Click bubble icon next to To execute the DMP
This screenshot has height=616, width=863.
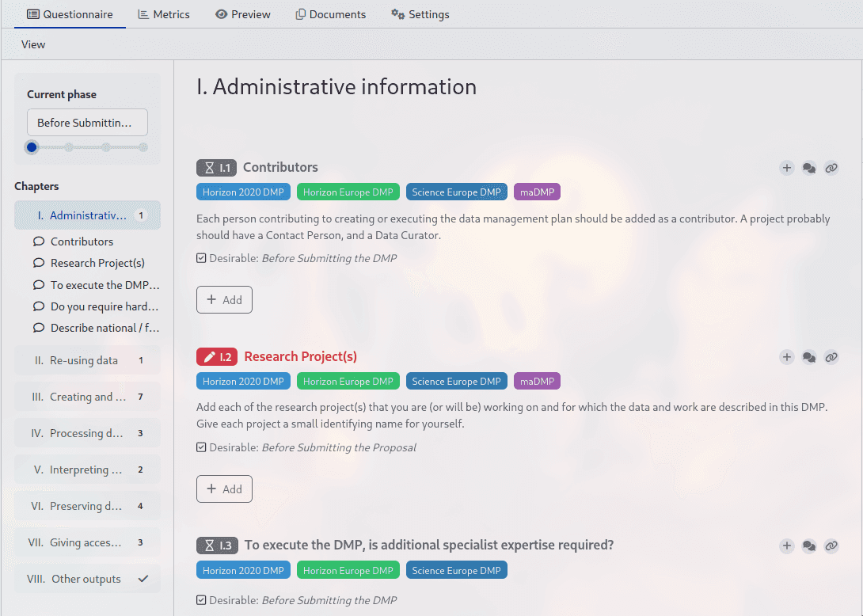(x=39, y=284)
